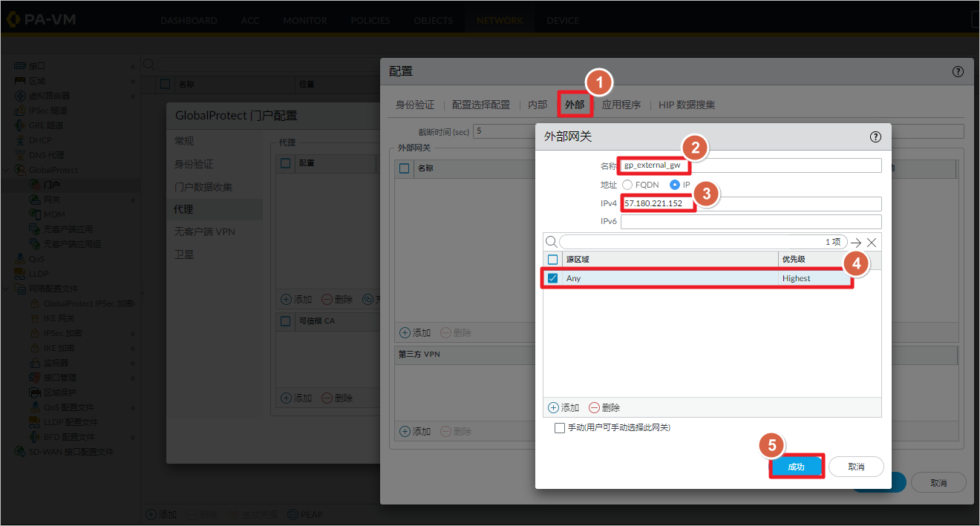
Task: Click the QoS sidebar icon
Action: [20, 259]
